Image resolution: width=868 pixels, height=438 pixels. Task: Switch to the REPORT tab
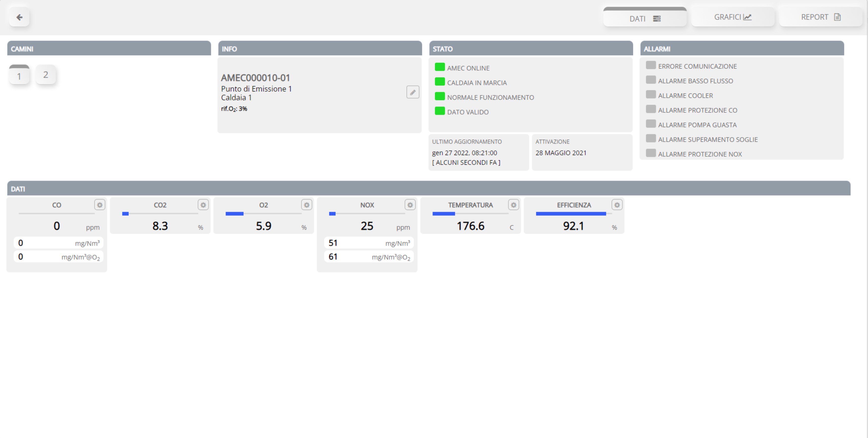pos(821,17)
